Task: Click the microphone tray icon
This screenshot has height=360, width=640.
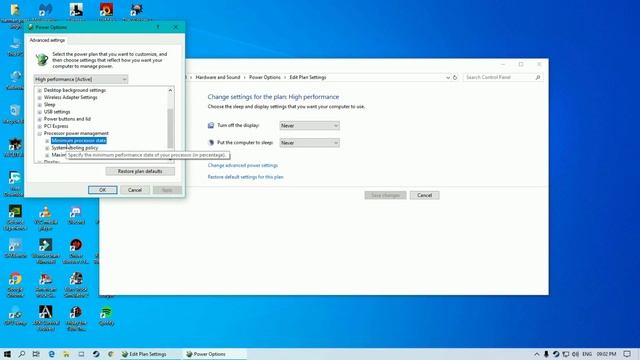Action: (x=546, y=354)
